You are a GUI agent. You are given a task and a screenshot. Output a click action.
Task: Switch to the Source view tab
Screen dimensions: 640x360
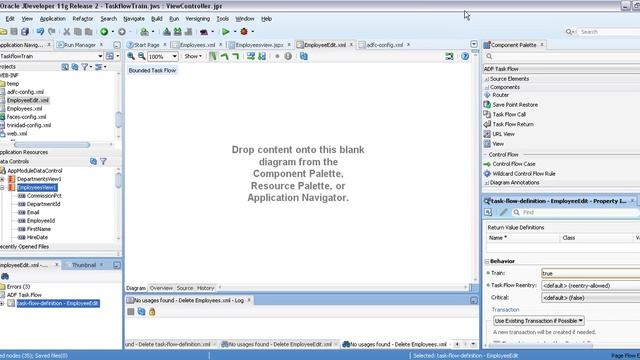click(x=184, y=288)
